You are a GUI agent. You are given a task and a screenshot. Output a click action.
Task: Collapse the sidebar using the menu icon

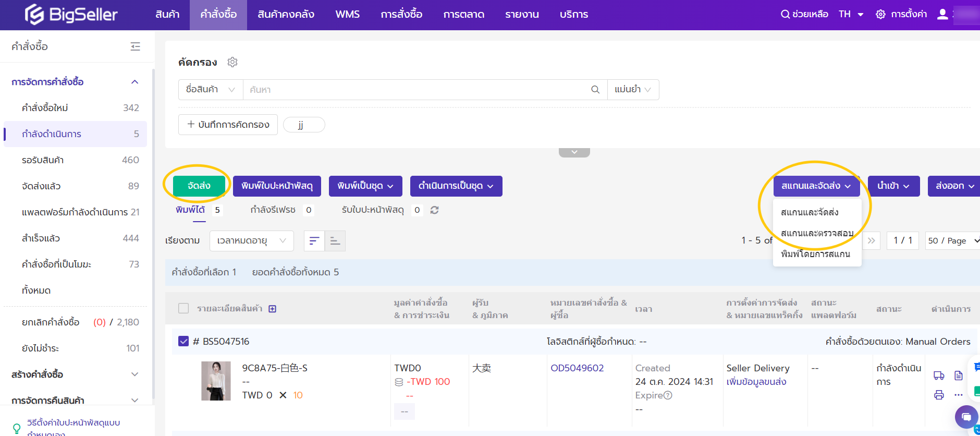tap(135, 46)
